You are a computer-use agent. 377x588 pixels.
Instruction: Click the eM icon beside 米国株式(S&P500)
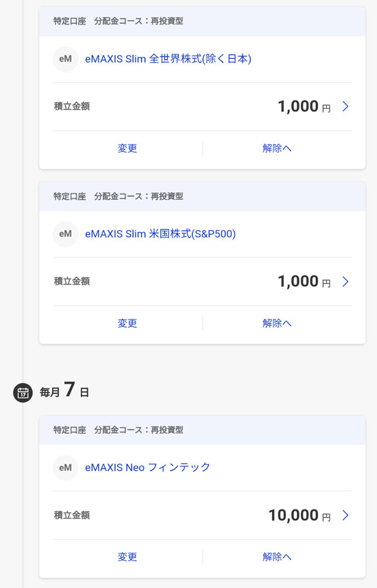(65, 234)
